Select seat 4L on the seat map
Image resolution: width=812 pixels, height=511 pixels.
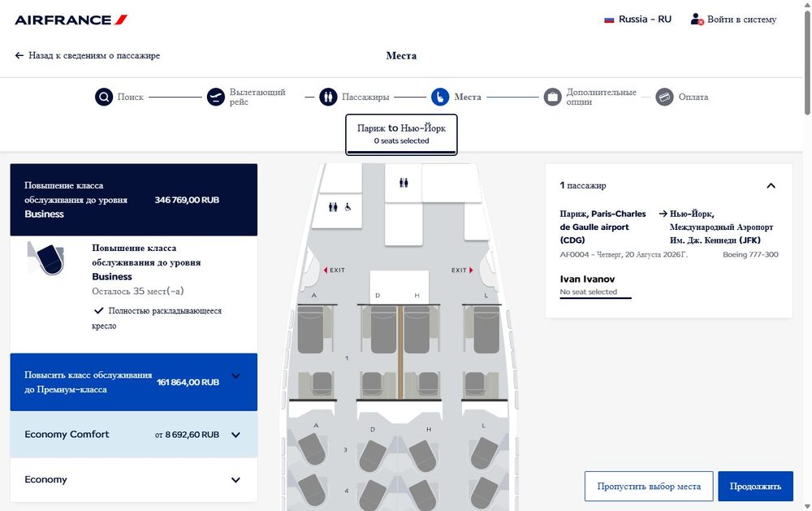tap(484, 492)
